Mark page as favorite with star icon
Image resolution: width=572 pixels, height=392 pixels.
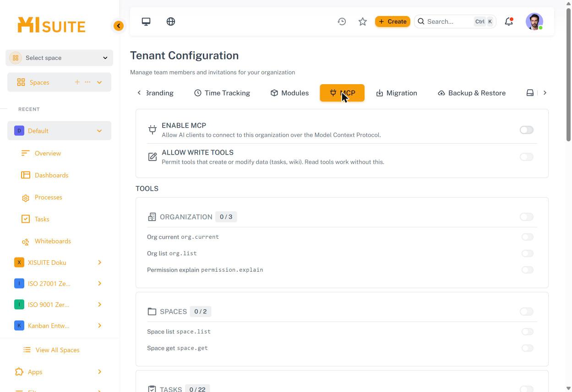363,21
